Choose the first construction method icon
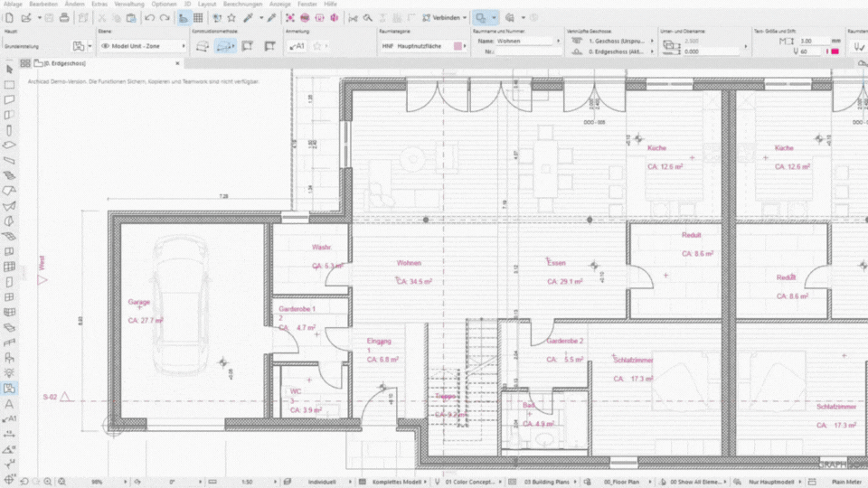The height and width of the screenshot is (488, 868). click(203, 46)
